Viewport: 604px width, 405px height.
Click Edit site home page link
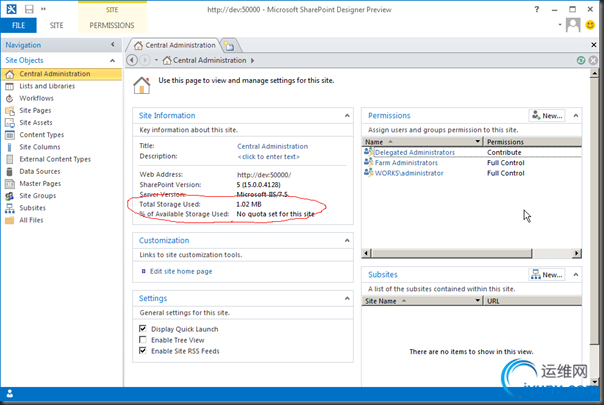pyautogui.click(x=181, y=271)
